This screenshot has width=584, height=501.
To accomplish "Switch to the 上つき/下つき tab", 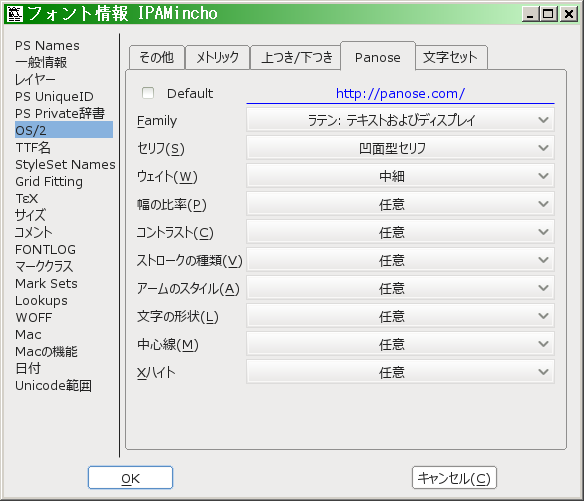I will click(x=296, y=57).
